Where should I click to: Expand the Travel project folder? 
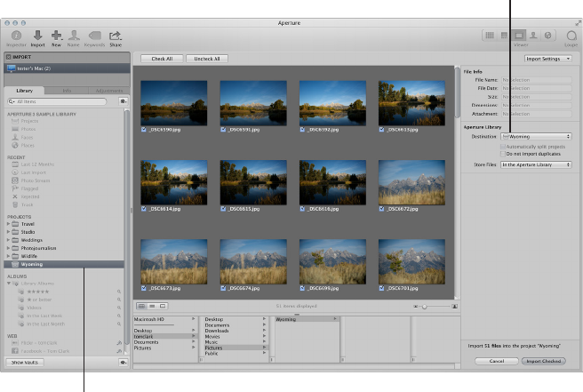point(10,225)
